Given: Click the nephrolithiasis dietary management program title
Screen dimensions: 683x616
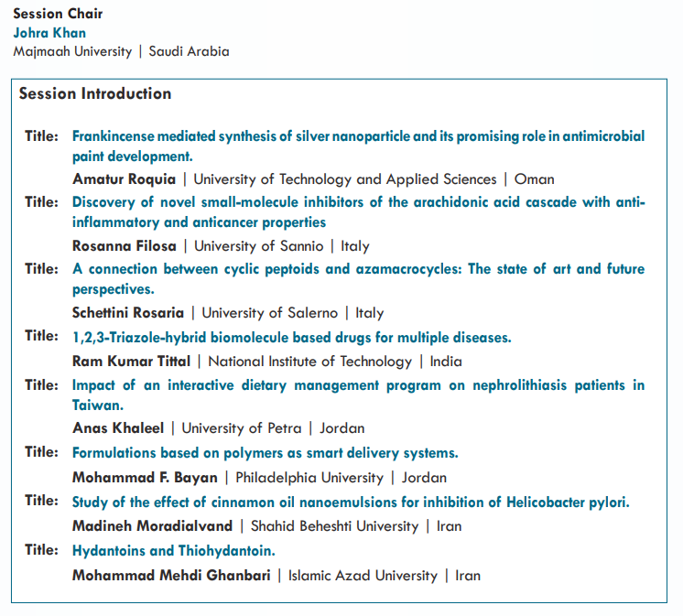Looking at the screenshot, I should (x=358, y=385).
